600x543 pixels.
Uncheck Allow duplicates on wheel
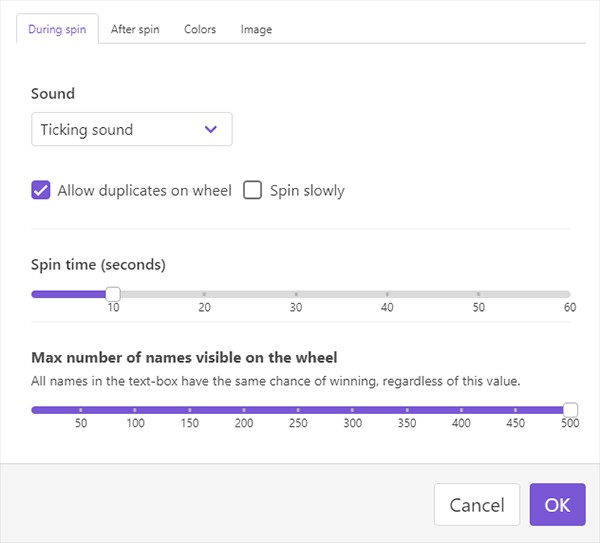pyautogui.click(x=41, y=190)
